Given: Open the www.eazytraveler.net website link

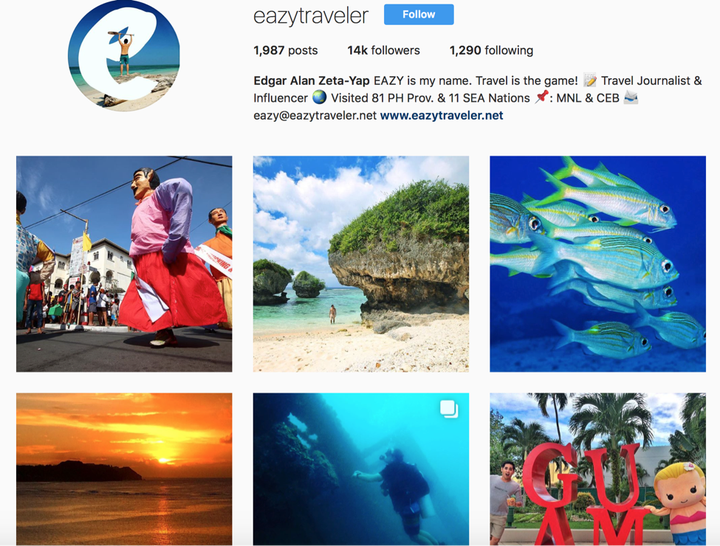Looking at the screenshot, I should 441,115.
